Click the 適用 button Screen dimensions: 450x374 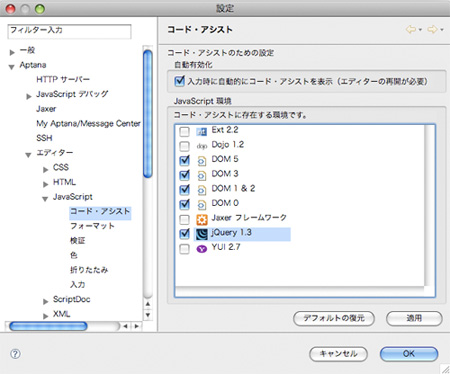click(414, 318)
